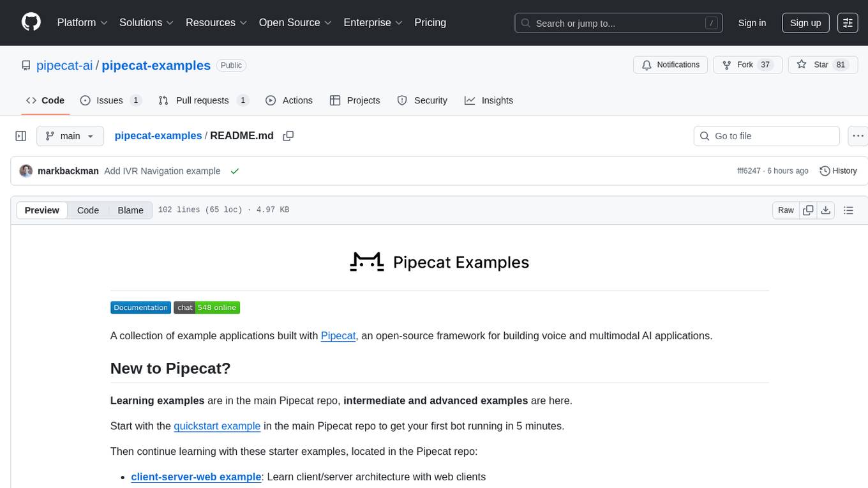Open the client-server-web example link
The width and height of the screenshot is (868, 488).
pyautogui.click(x=196, y=477)
